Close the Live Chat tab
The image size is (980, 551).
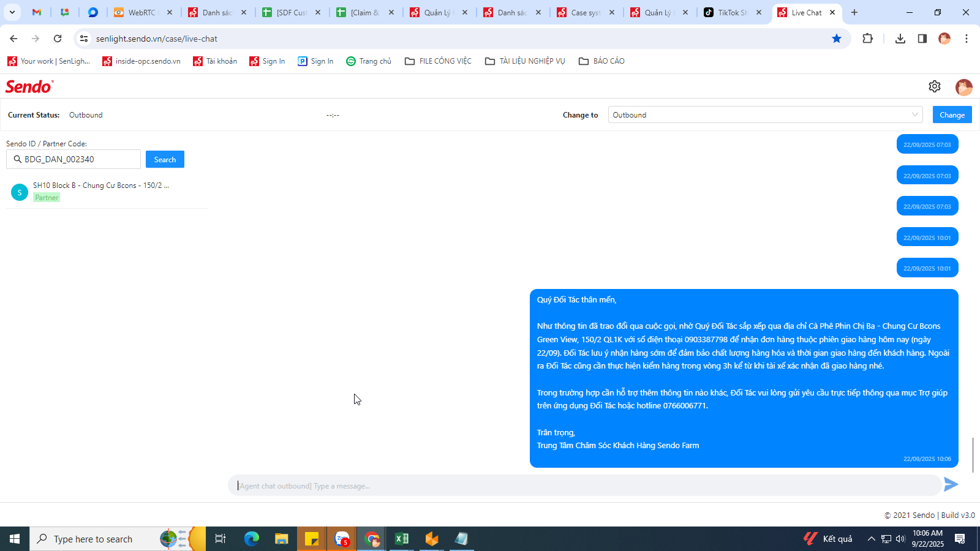pyautogui.click(x=832, y=12)
